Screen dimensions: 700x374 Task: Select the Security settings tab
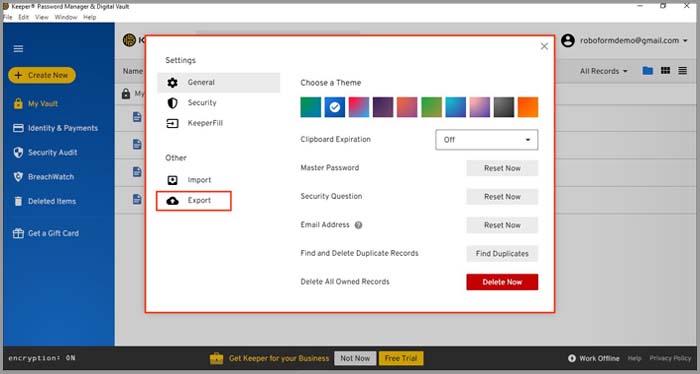tap(202, 103)
